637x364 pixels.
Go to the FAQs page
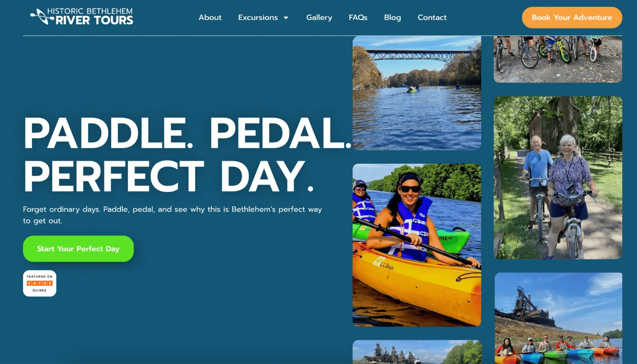[x=358, y=17]
